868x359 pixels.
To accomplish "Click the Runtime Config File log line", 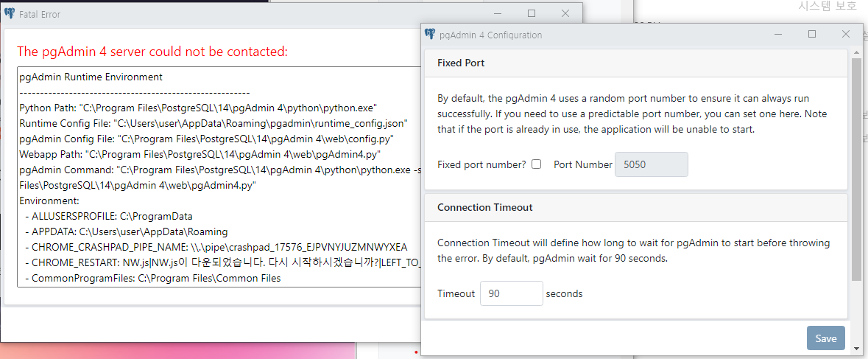I will tap(214, 122).
